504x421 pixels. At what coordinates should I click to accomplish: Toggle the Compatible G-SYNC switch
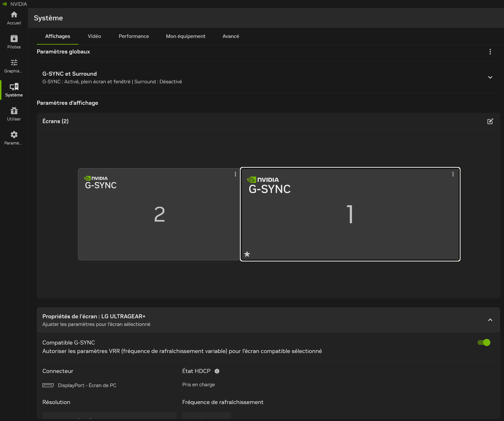pyautogui.click(x=484, y=342)
